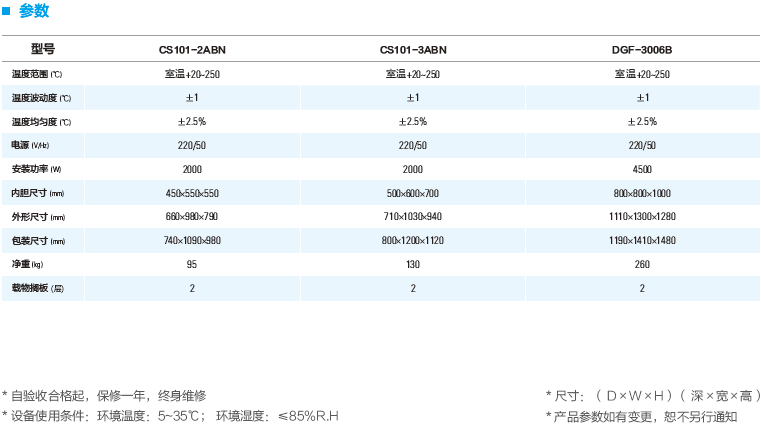
Task: Select the 130 net weight value
Action: [413, 265]
